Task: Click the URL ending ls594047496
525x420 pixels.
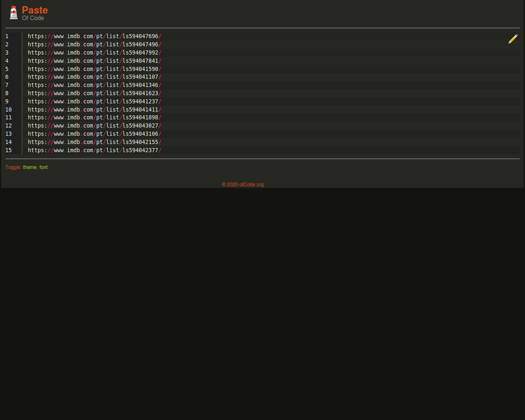Action: [x=95, y=45]
